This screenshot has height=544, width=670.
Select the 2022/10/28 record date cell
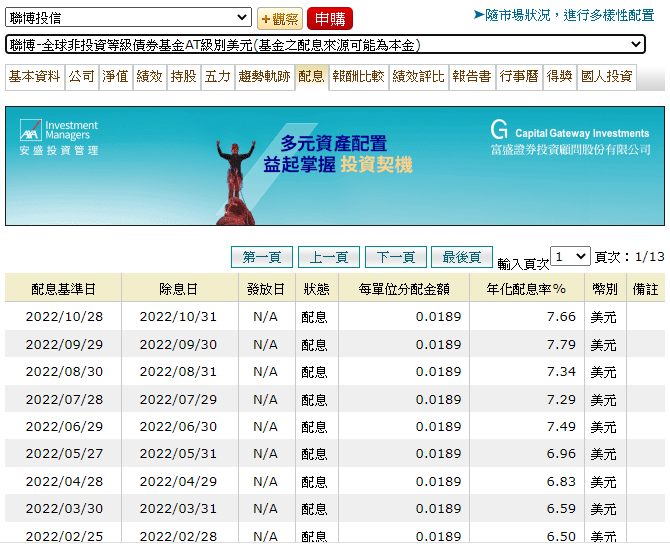tap(64, 317)
